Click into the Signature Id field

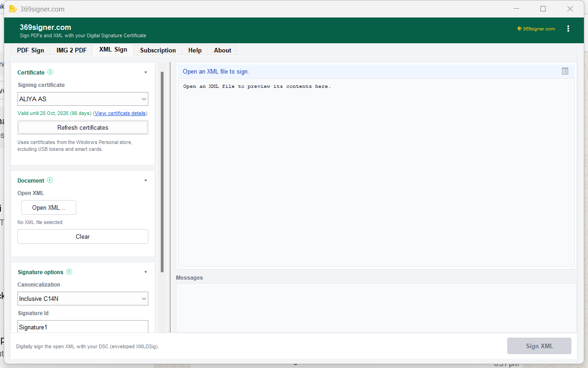click(83, 327)
